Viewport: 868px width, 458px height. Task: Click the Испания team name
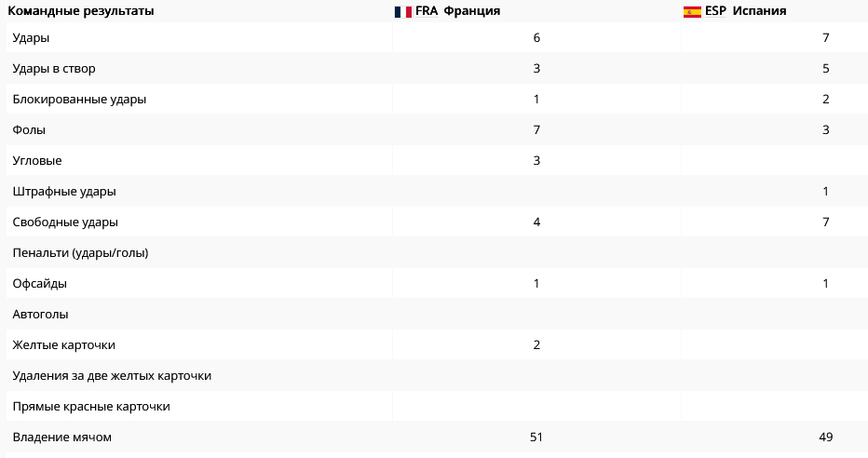click(x=759, y=11)
